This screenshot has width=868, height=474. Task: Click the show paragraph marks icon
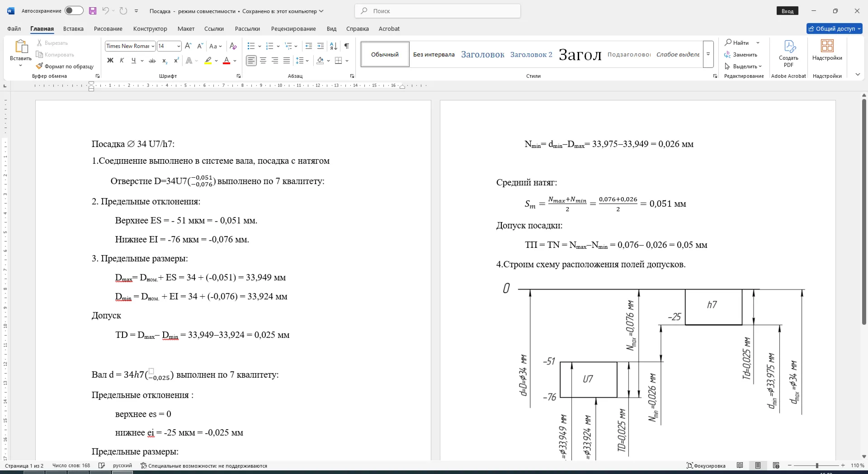346,46
